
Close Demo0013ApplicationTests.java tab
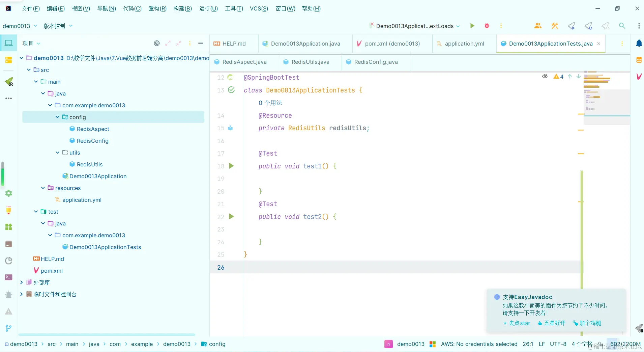point(599,44)
